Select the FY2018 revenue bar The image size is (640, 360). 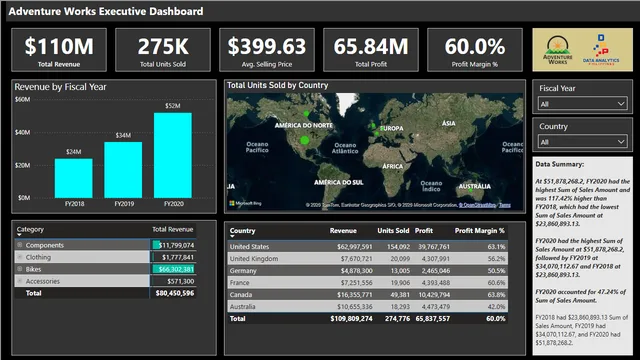click(73, 178)
